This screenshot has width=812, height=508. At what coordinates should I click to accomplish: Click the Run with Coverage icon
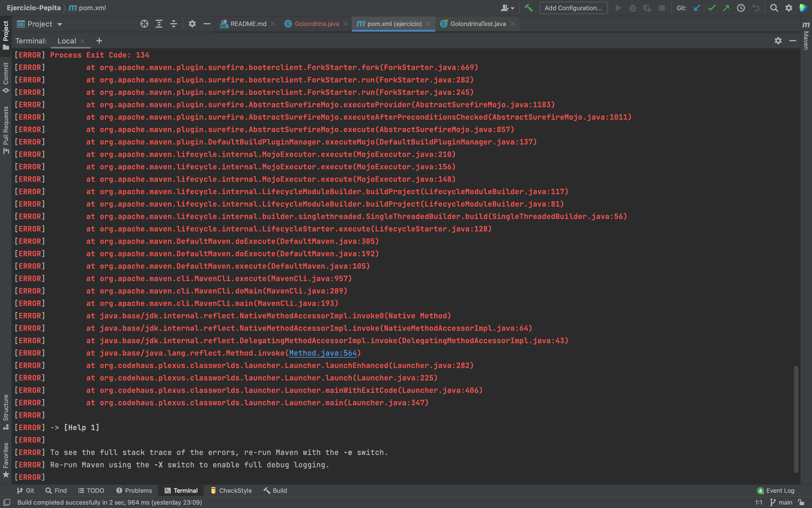click(x=647, y=8)
